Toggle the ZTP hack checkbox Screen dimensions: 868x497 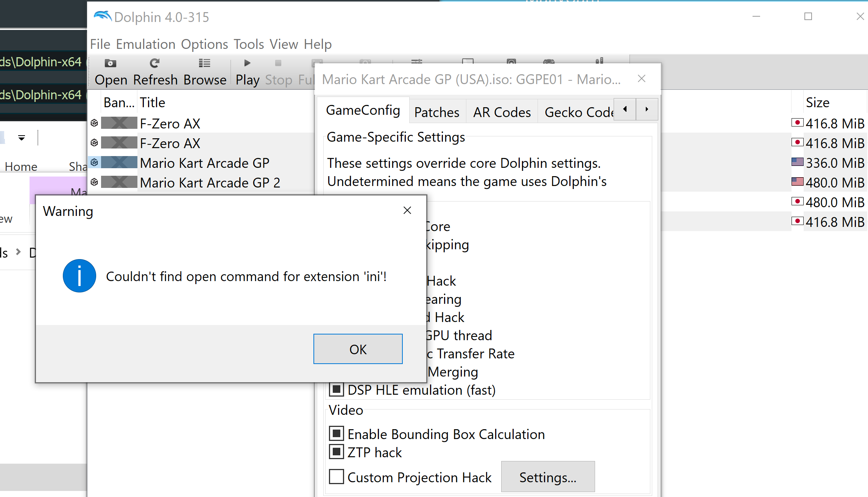coord(337,452)
